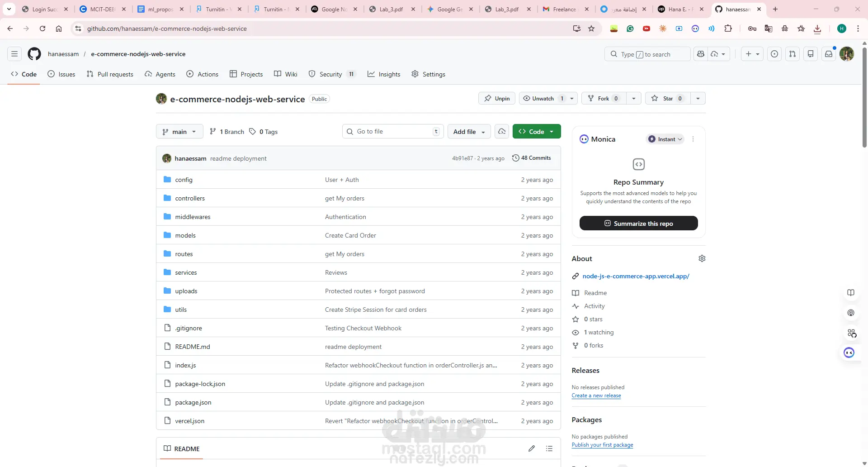The image size is (868, 467).
Task: Open pull requests icon in header
Action: (x=793, y=54)
